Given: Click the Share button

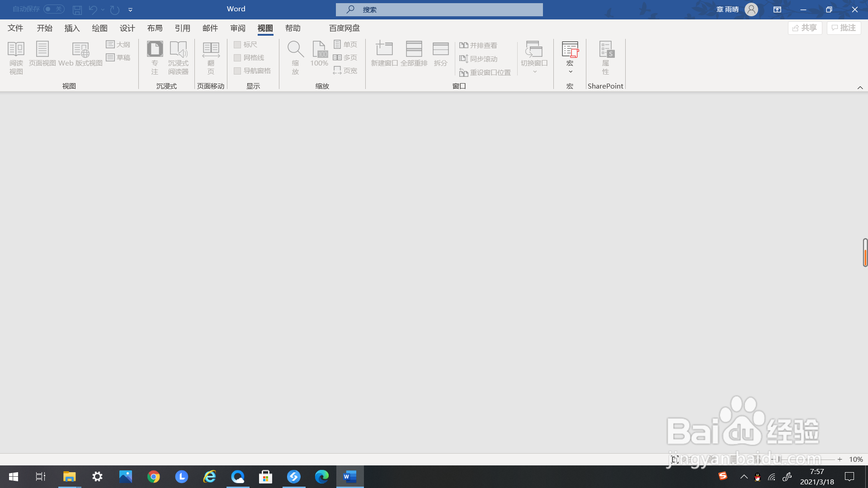Looking at the screenshot, I should tap(805, 28).
